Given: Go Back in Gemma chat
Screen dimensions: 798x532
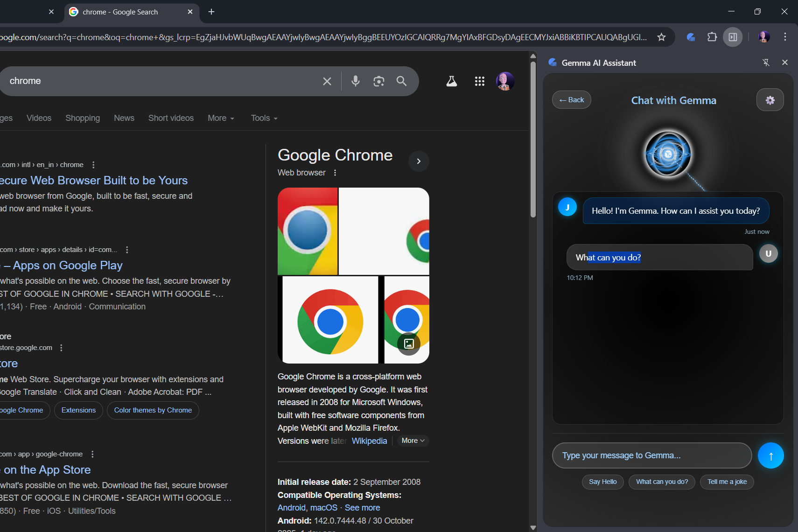Looking at the screenshot, I should click(x=572, y=100).
